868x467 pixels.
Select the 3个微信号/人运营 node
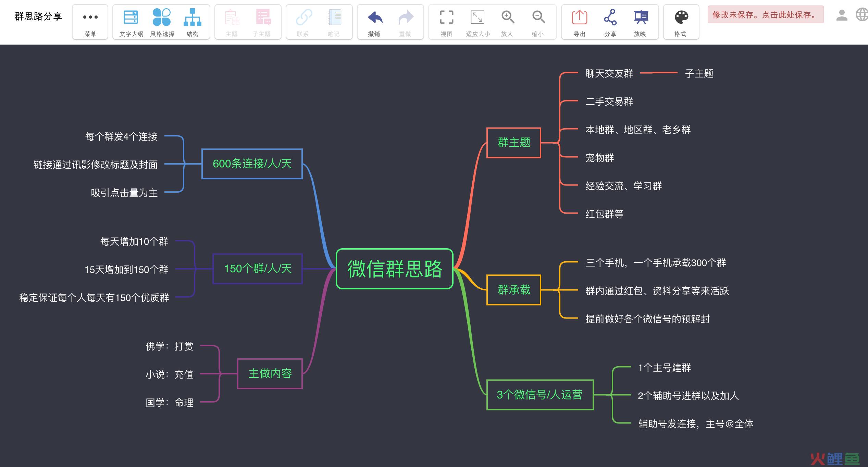pyautogui.click(x=540, y=395)
